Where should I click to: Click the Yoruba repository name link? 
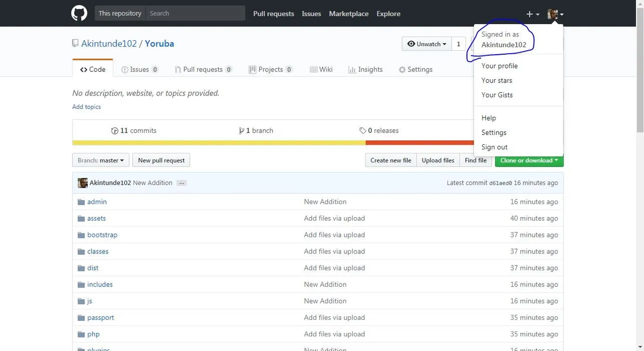point(159,44)
